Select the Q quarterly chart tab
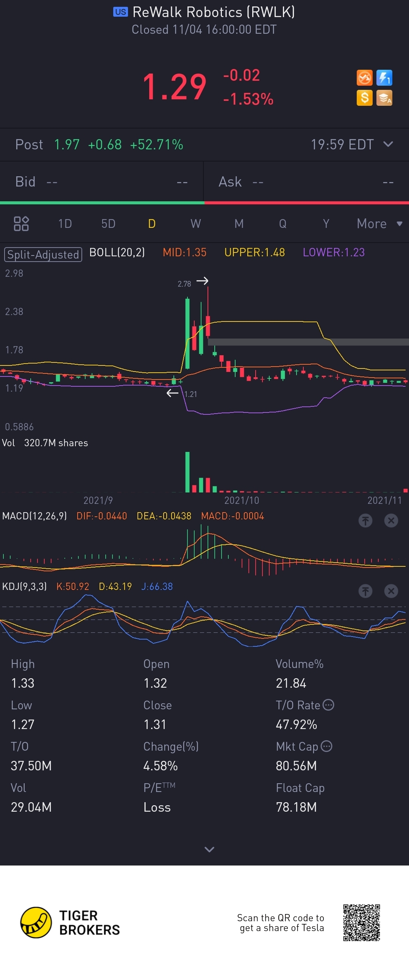Image resolution: width=409 pixels, height=980 pixels. [x=283, y=224]
